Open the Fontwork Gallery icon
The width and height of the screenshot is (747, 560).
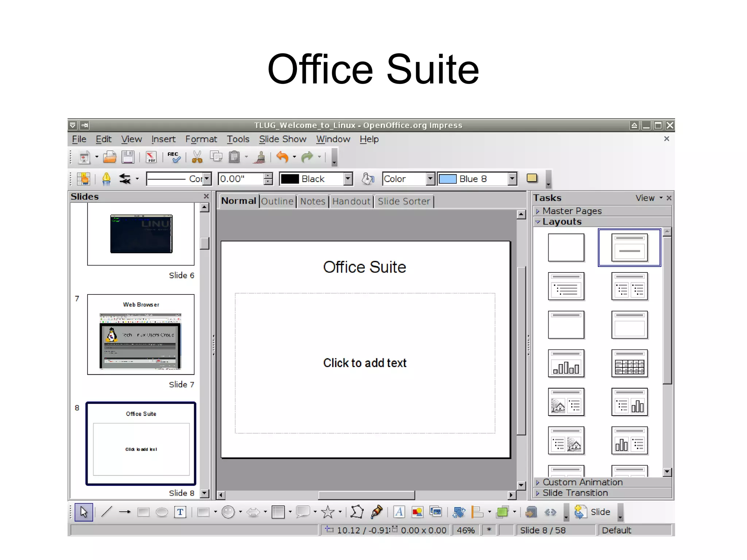399,512
